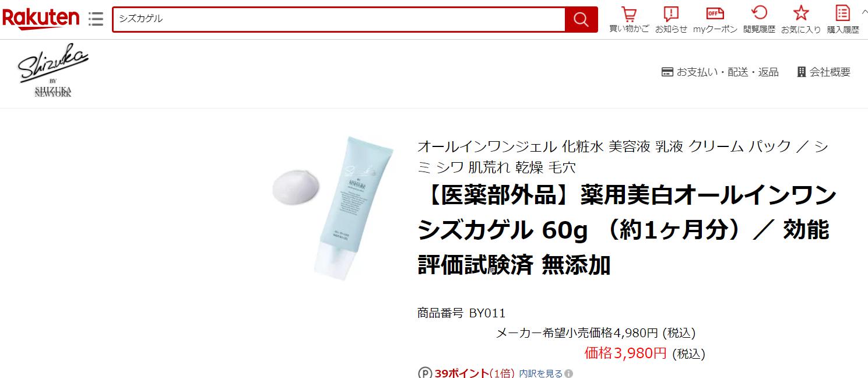Image resolution: width=868 pixels, height=378 pixels.
Task: Open 購入履歴 purchase history icon
Action: [843, 19]
